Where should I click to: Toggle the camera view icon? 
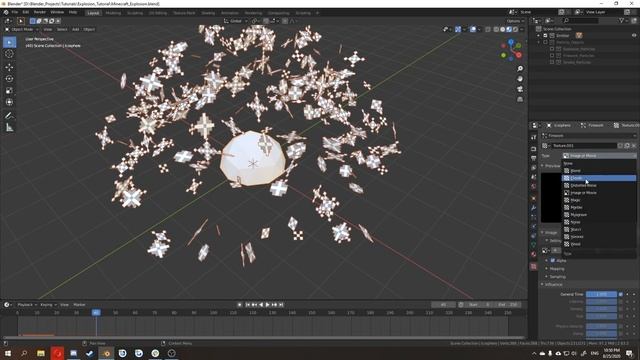[x=520, y=89]
